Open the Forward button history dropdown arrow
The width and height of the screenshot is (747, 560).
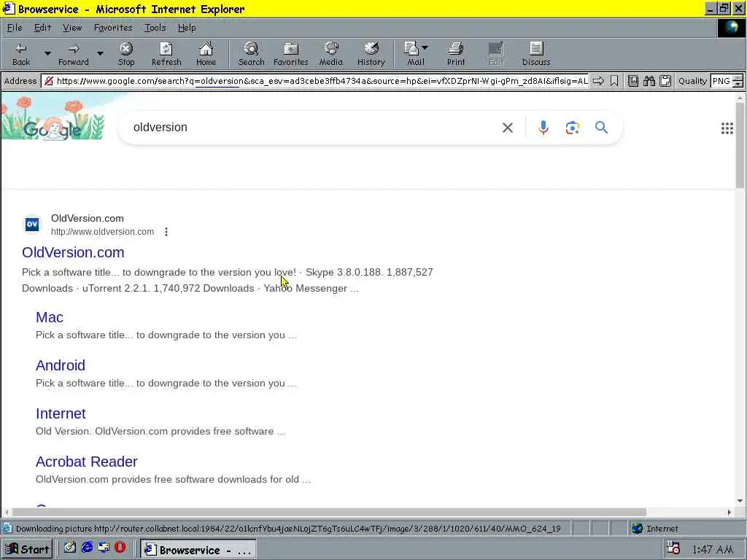100,54
